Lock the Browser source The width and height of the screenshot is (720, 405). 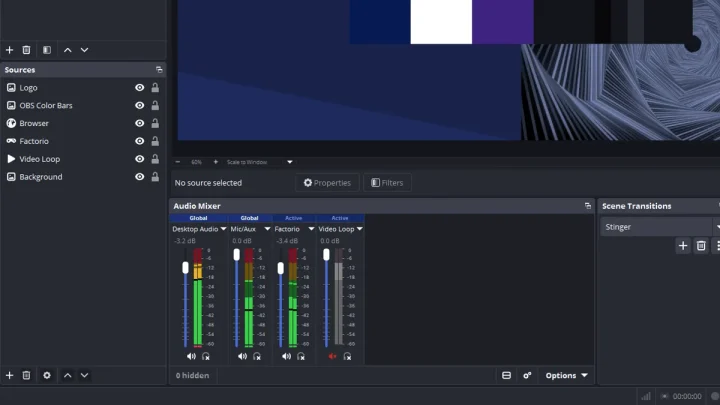click(155, 124)
